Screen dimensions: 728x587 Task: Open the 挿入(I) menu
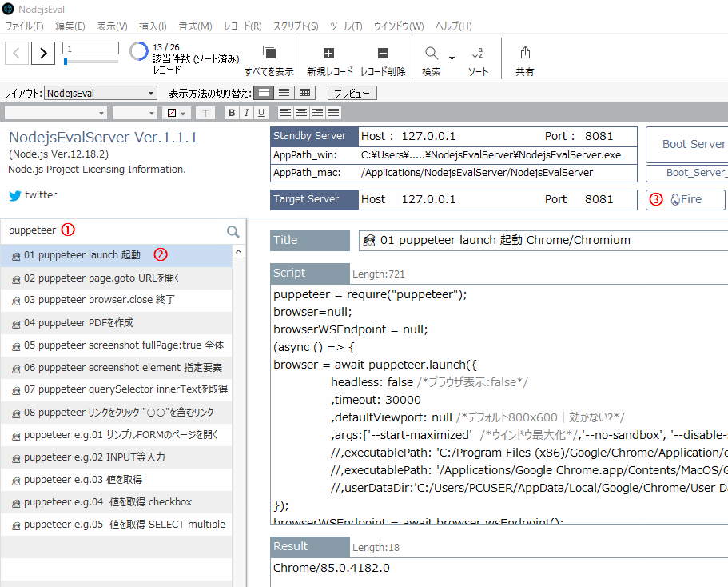click(x=153, y=26)
